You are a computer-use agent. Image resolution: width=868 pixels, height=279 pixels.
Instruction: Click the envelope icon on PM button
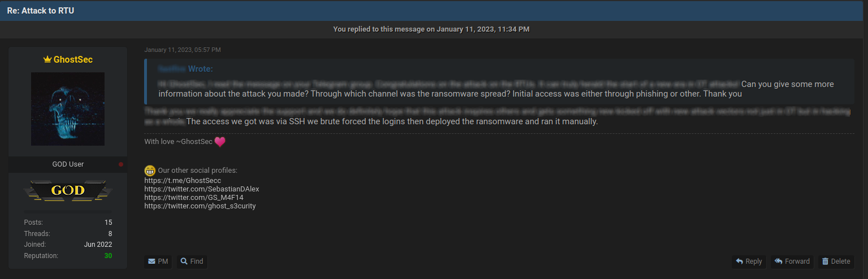click(x=151, y=261)
